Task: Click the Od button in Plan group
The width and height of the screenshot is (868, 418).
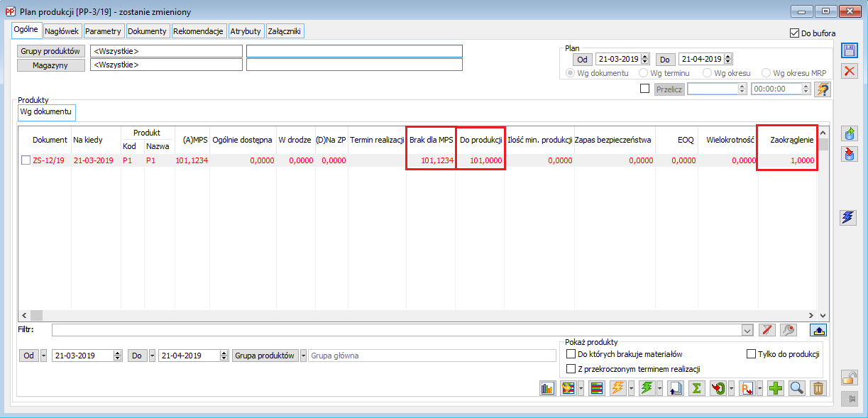Action: 582,60
